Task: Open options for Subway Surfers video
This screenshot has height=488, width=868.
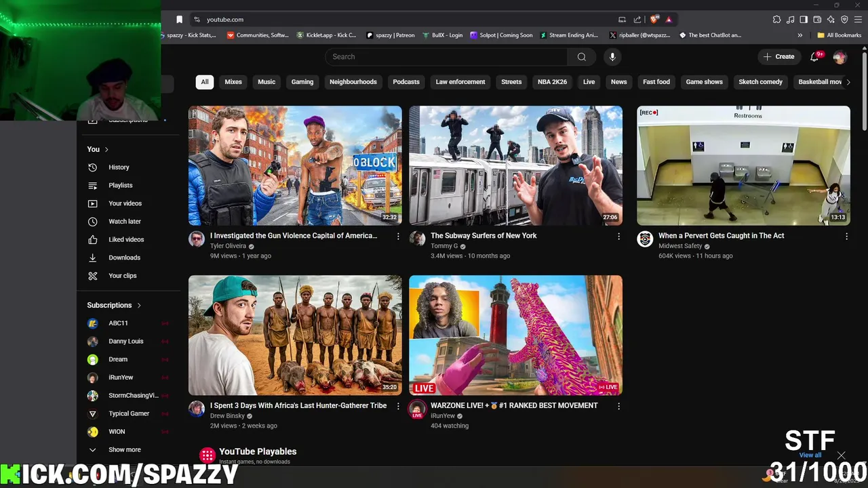Action: tap(618, 237)
